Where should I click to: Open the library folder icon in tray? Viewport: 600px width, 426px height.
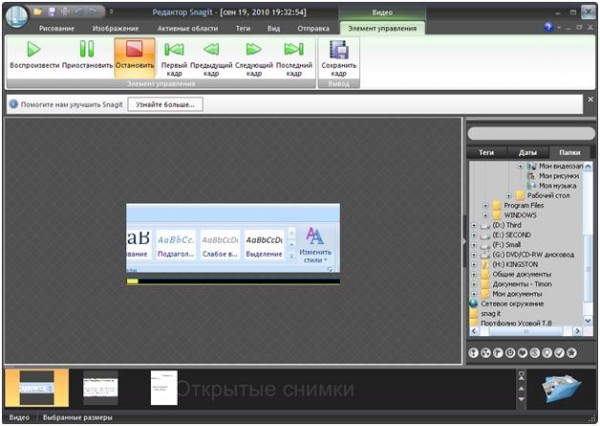pyautogui.click(x=562, y=388)
